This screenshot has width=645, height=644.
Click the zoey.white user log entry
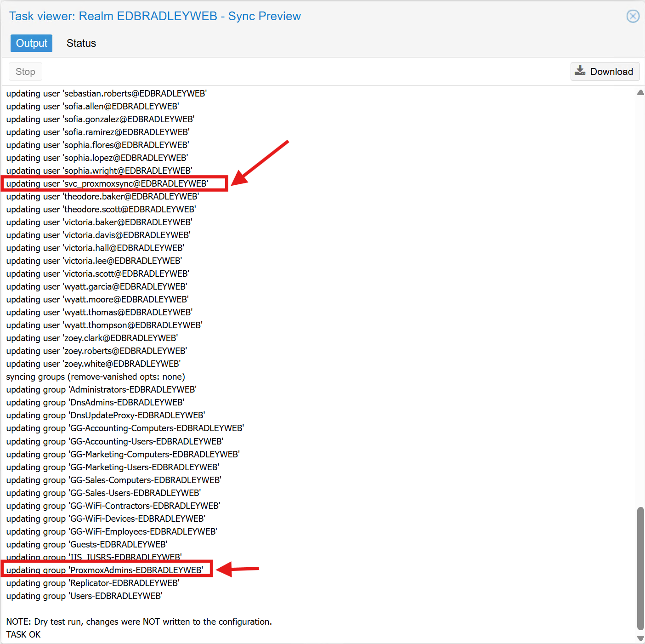point(93,364)
